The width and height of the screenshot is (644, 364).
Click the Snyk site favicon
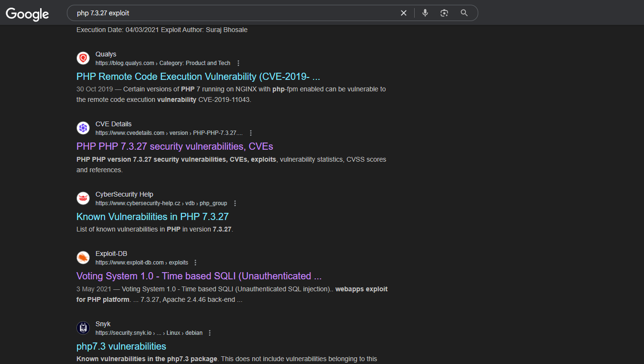pyautogui.click(x=83, y=328)
